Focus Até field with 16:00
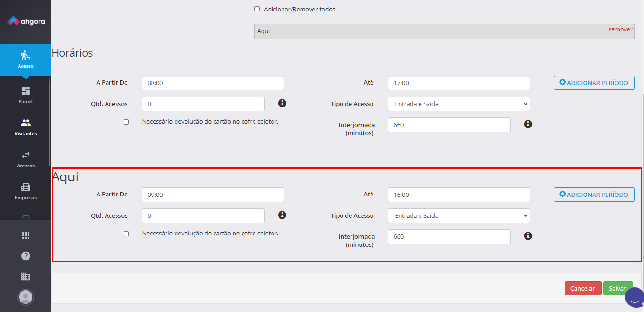This screenshot has height=312, width=644. tap(459, 195)
